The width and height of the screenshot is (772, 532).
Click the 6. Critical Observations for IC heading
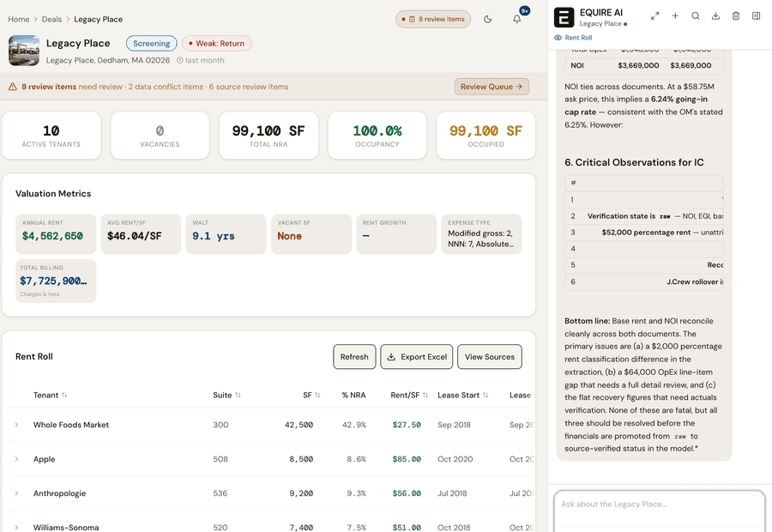[x=634, y=162]
